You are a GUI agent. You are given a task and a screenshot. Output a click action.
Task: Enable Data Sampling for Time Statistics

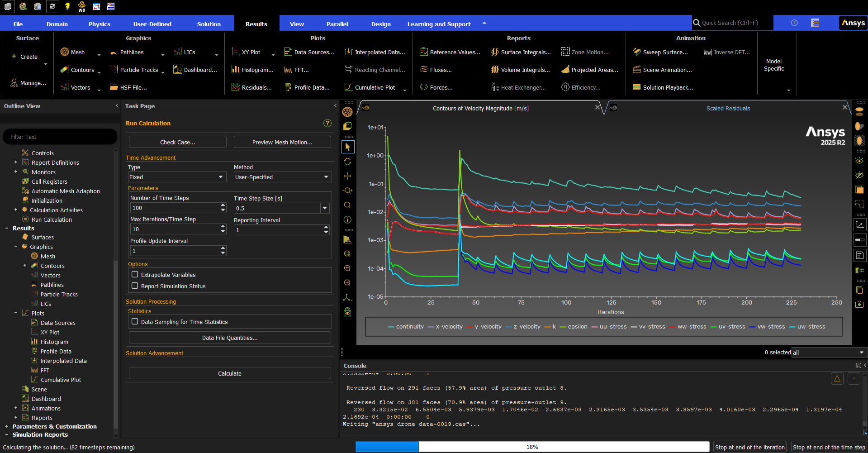click(135, 321)
